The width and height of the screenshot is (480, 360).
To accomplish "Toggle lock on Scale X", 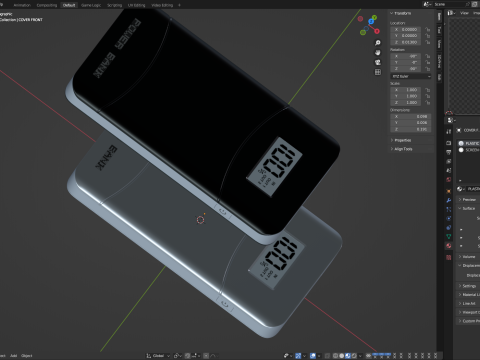I will [428, 90].
